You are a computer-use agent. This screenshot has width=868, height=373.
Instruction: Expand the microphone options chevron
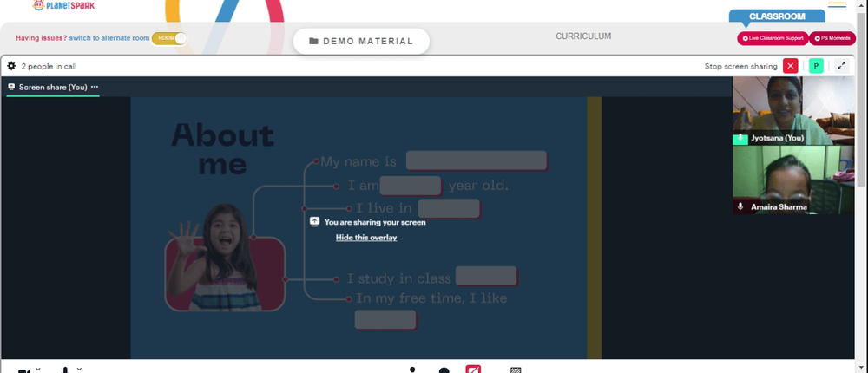pyautogui.click(x=79, y=369)
